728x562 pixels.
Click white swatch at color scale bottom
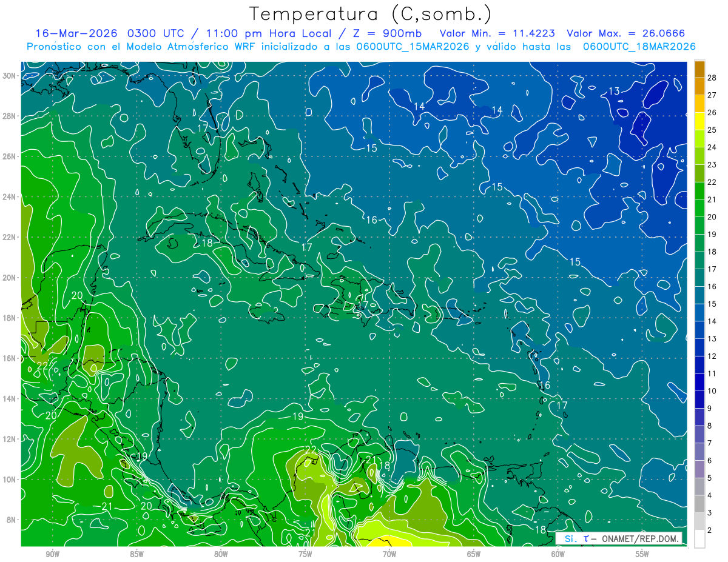tap(699, 539)
